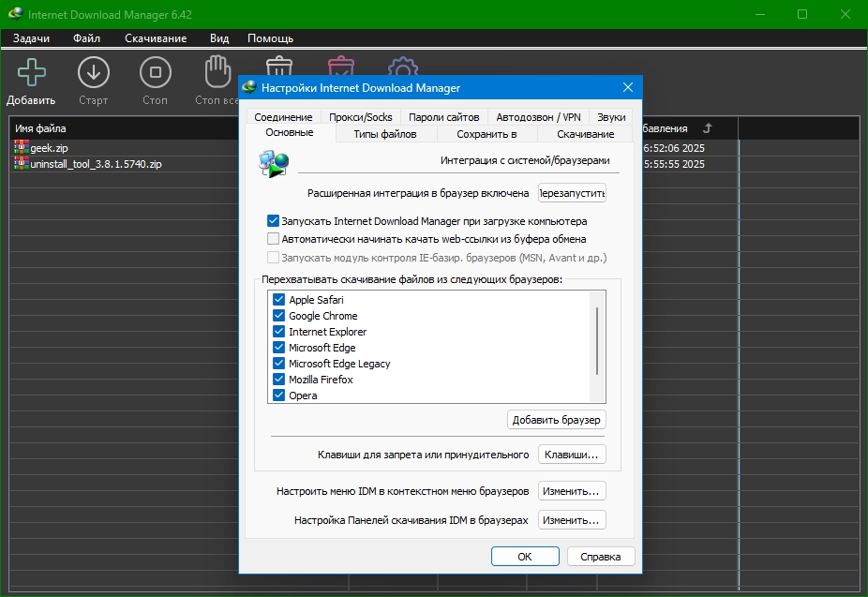Open the Задачи menu
The width and height of the screenshot is (868, 597).
(31, 38)
